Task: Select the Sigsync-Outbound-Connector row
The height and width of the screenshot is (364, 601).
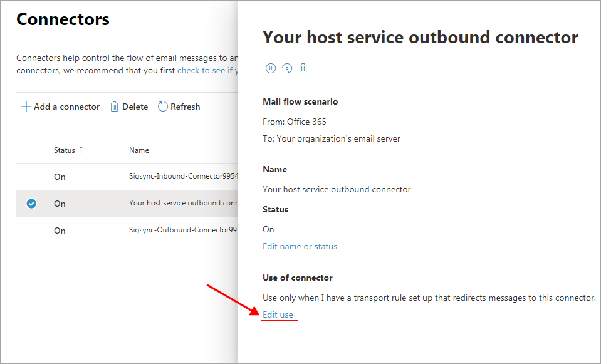Action: click(183, 231)
